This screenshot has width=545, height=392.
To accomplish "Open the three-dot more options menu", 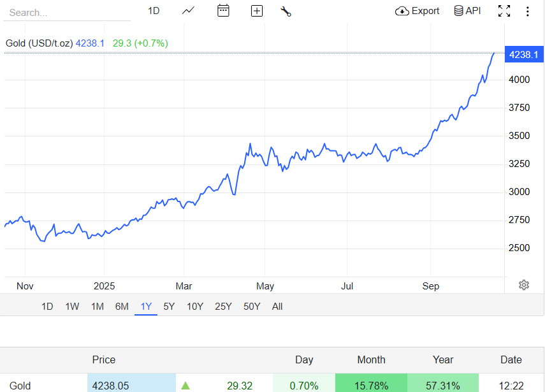I will 527,11.
